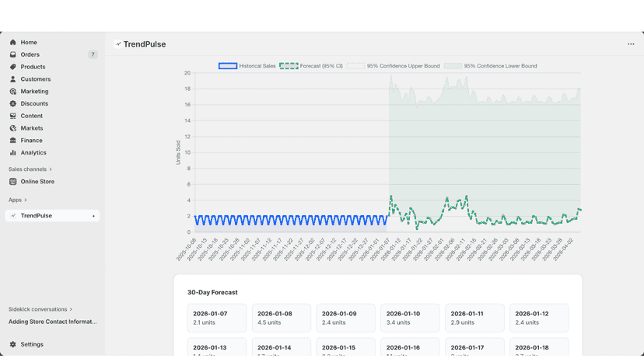
Task: Click the TrendPulse page title
Action: point(145,44)
